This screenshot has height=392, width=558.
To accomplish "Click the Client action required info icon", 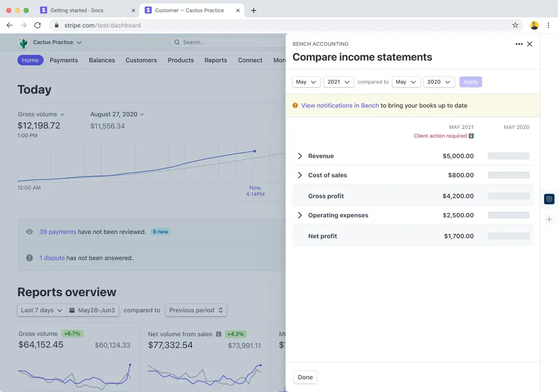I will [x=471, y=136].
